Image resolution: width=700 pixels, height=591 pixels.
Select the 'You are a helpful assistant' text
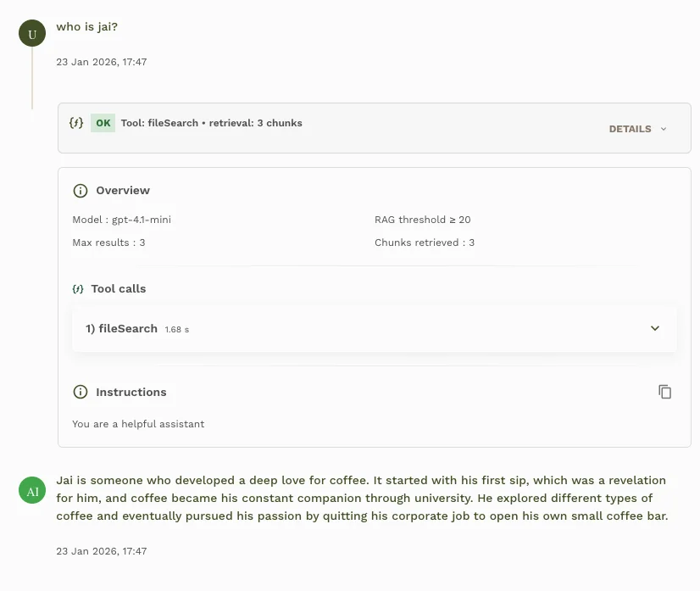(x=138, y=423)
